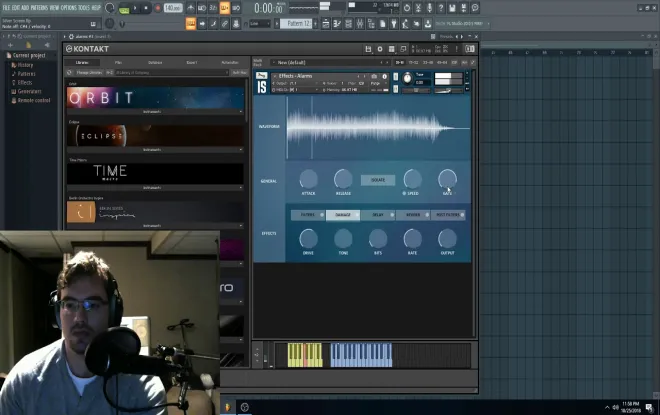
Task: Open the PATTERNS menu
Action: (x=39, y=8)
